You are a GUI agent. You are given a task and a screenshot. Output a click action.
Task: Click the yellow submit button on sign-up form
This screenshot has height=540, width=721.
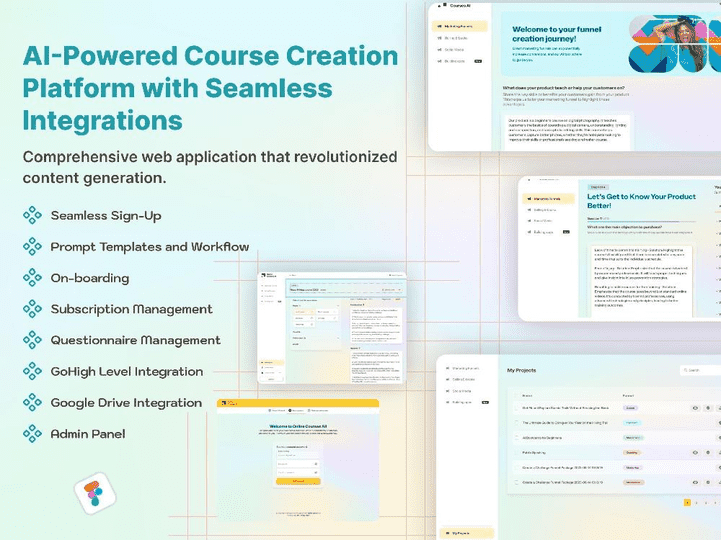[298, 481]
